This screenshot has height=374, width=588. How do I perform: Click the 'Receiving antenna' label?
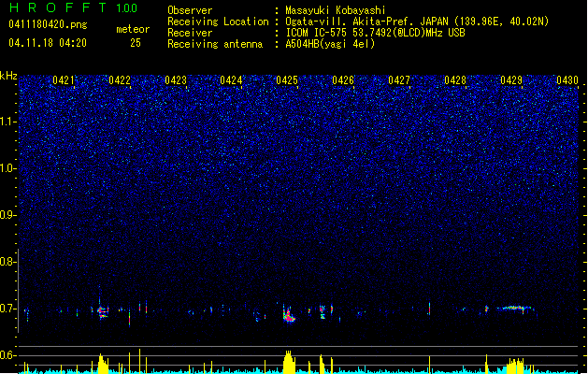215,44
